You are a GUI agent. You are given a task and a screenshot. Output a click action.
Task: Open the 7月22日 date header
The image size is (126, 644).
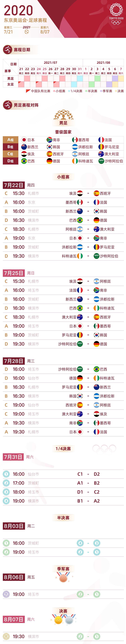pyautogui.click(x=14, y=185)
